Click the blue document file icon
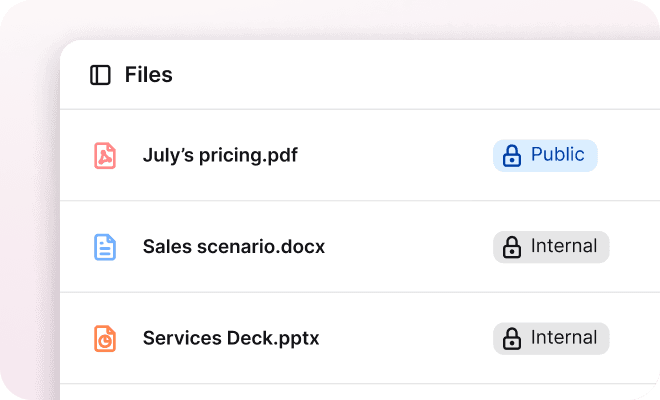 point(105,247)
